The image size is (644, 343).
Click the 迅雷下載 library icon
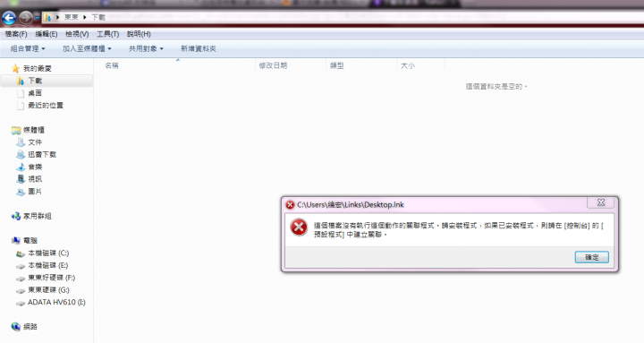click(20, 155)
